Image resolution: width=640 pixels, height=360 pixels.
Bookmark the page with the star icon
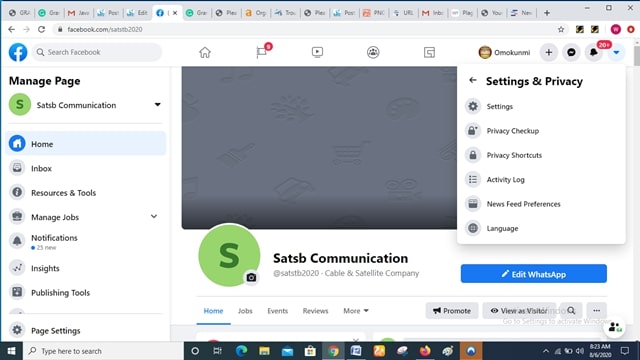(561, 29)
